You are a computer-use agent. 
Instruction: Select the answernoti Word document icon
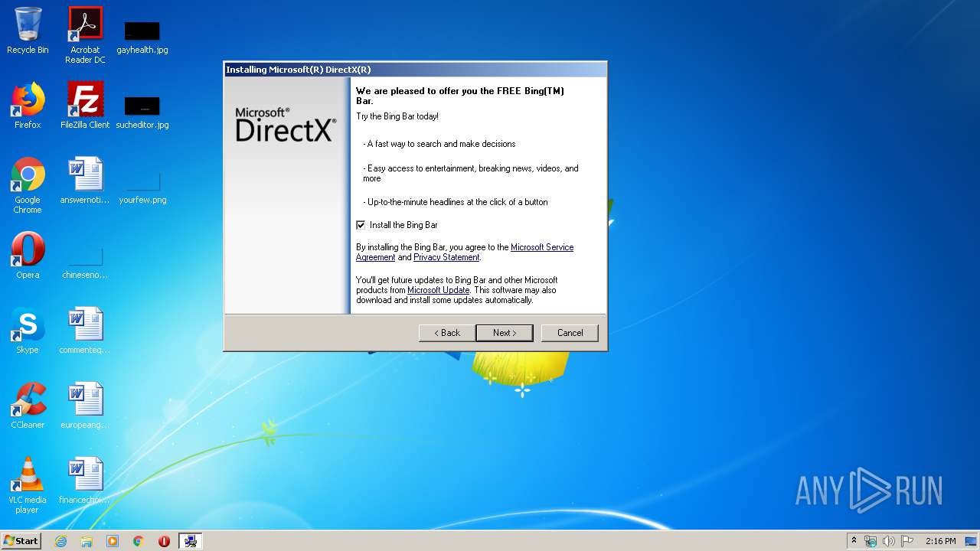(85, 181)
